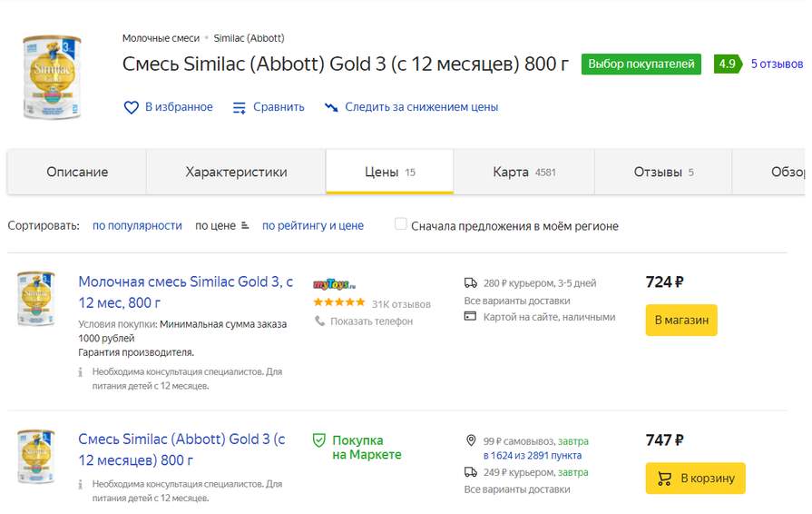Add to cart with the В корзину button
The width and height of the screenshot is (812, 514).
pos(696,479)
